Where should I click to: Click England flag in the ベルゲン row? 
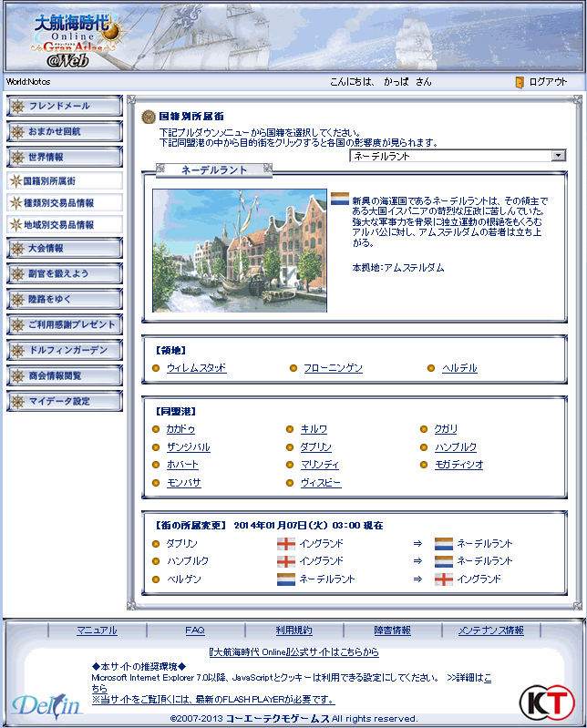pyautogui.click(x=444, y=579)
